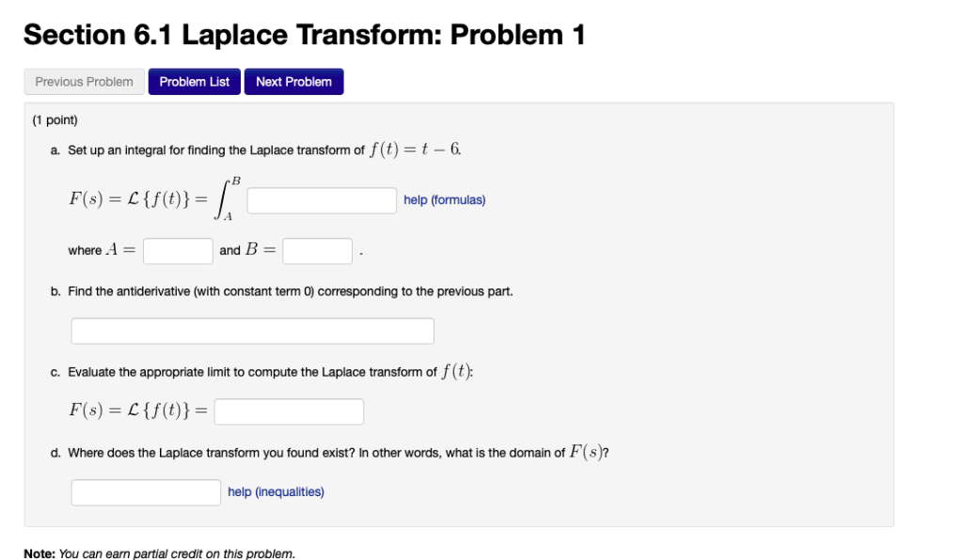Click the antiderivative answer box in part b
Screen dimensions: 963x560
tap(252, 330)
